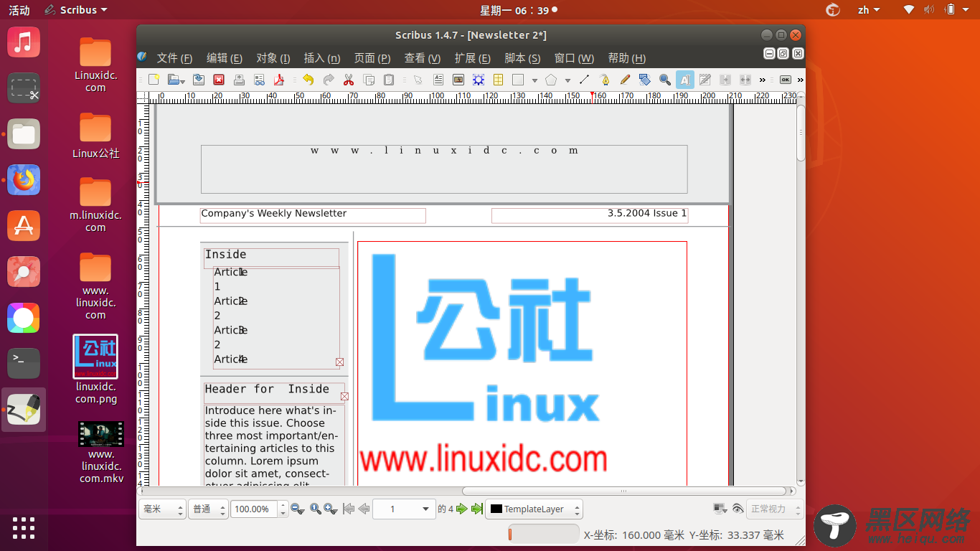Click the Paste clipboard icon
980x551 pixels.
388,80
